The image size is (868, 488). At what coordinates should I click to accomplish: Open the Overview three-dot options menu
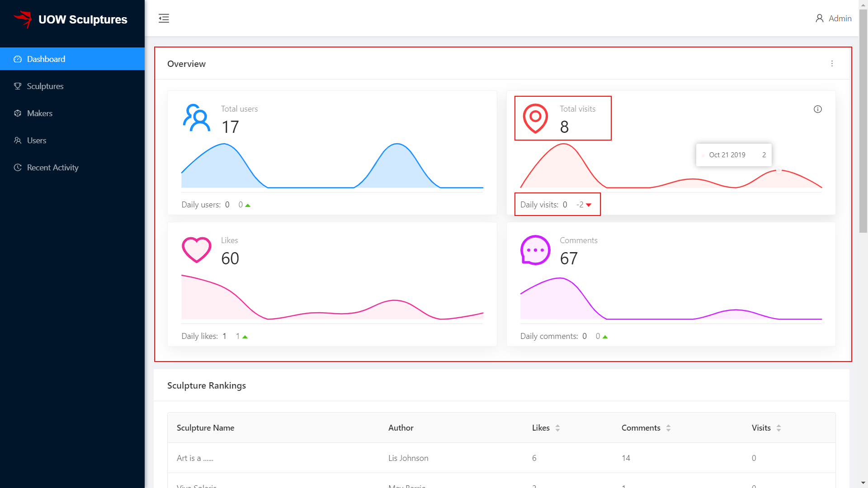832,64
